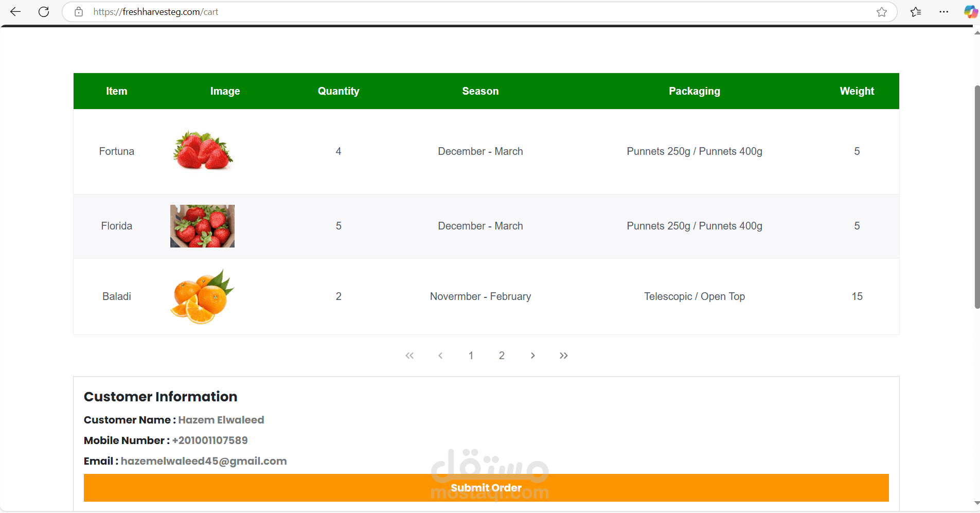
Task: Click email hazemelwaleed45@gmail.com
Action: pyautogui.click(x=204, y=461)
